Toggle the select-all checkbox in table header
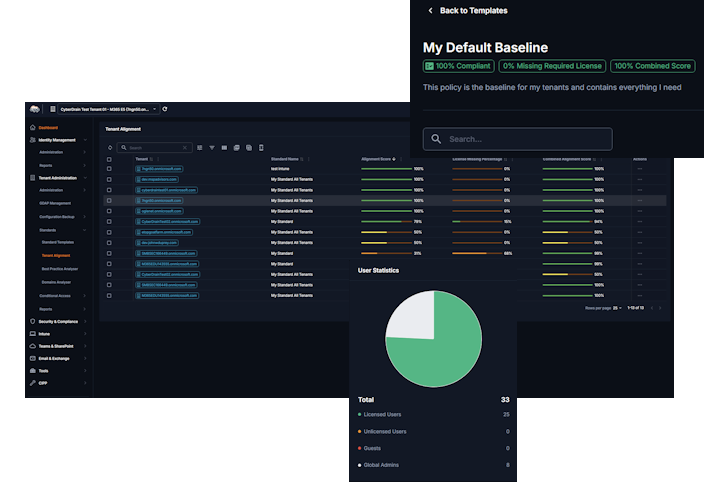This screenshot has height=492, width=704. coord(110,158)
